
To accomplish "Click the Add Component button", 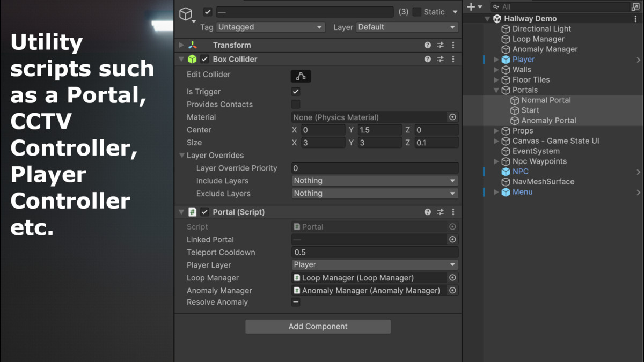I will 318,326.
